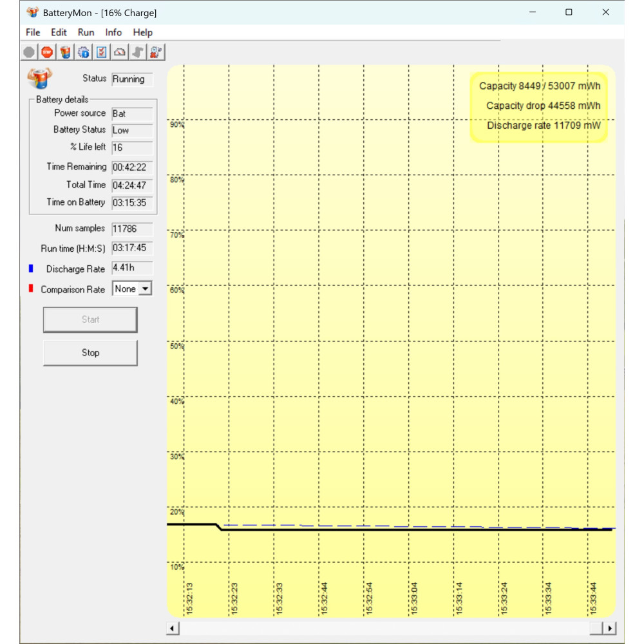Screen dimensions: 644x644
Task: Open the Run menu
Action: (86, 32)
